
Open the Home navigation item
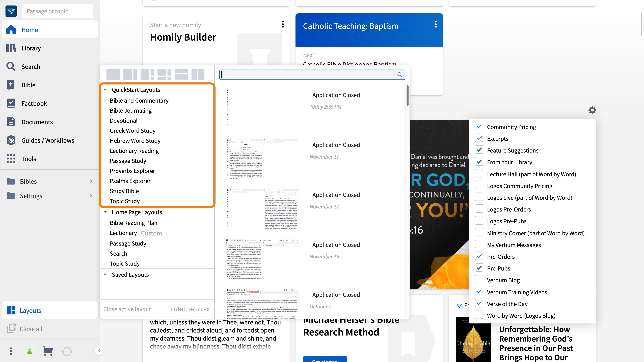point(50,29)
